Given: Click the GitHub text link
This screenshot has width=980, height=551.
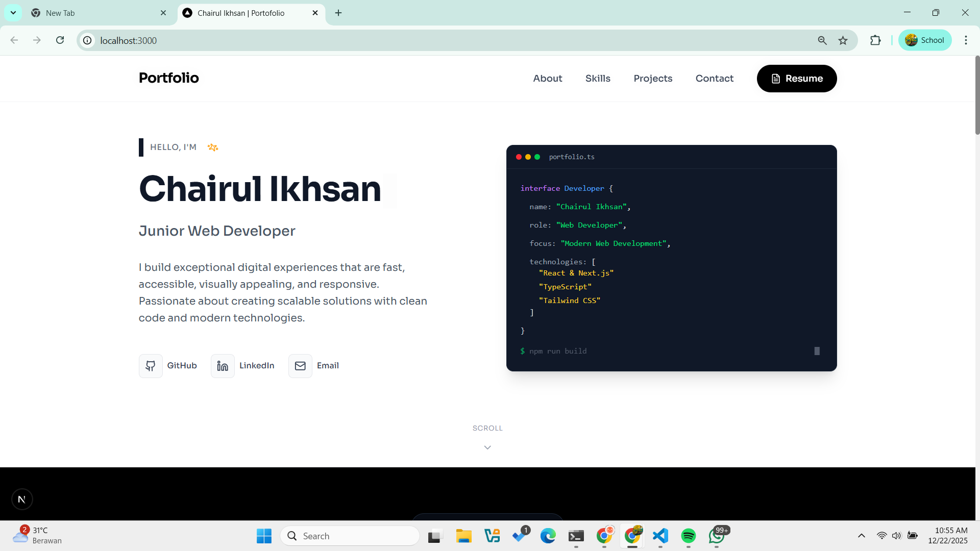Looking at the screenshot, I should [182, 366].
